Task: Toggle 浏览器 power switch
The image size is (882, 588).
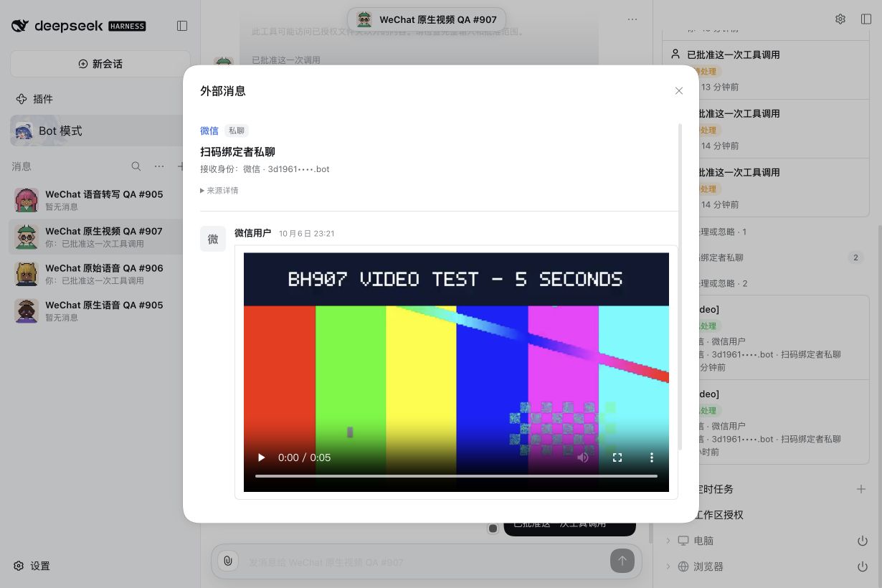Action: coord(863,566)
